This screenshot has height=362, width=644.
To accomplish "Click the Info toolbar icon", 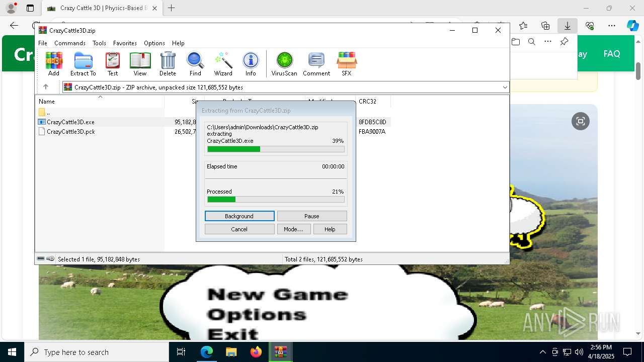I will click(251, 64).
